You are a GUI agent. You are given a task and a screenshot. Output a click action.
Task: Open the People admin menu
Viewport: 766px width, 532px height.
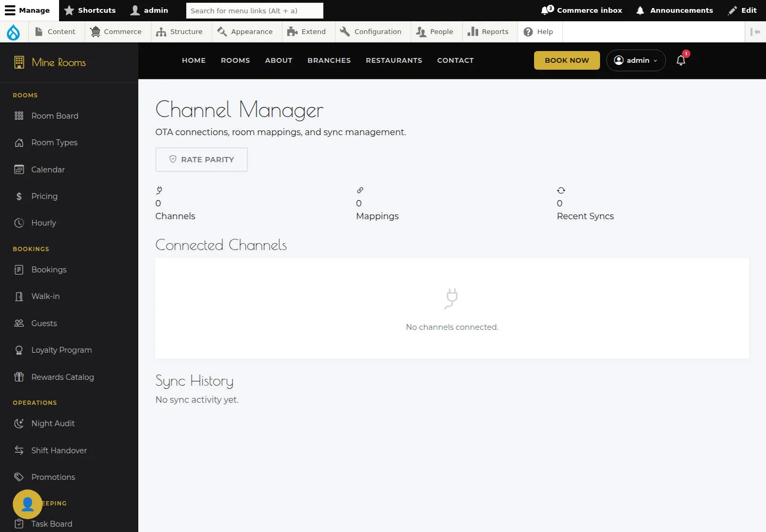pos(435,32)
